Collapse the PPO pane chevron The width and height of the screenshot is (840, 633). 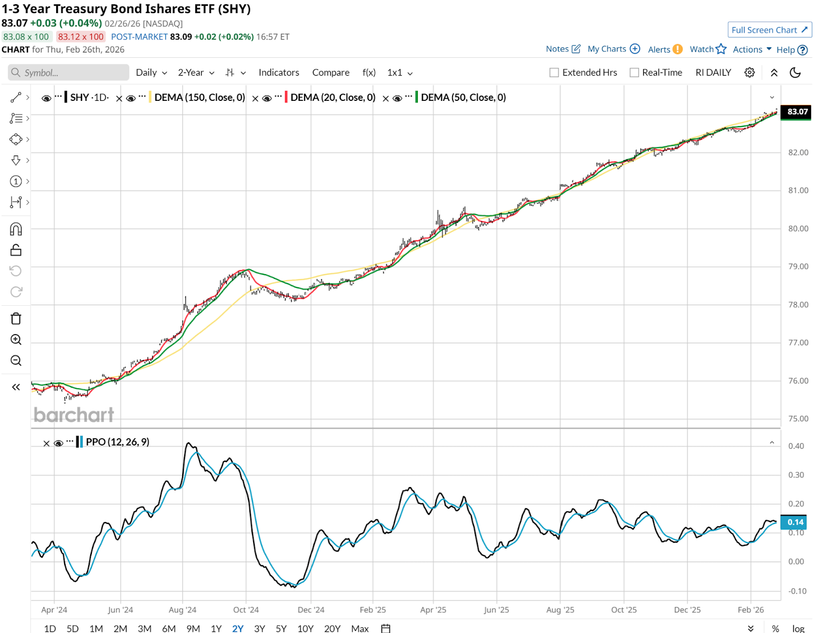(x=772, y=442)
